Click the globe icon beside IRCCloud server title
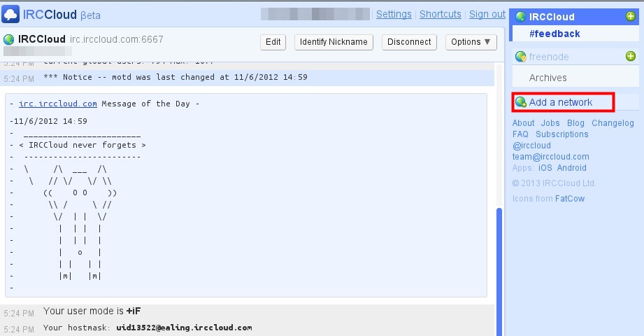The height and width of the screenshot is (336, 644). point(8,39)
